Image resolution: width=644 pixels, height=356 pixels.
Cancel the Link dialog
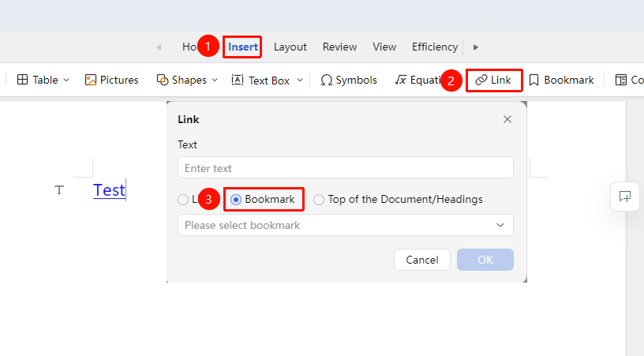point(421,260)
